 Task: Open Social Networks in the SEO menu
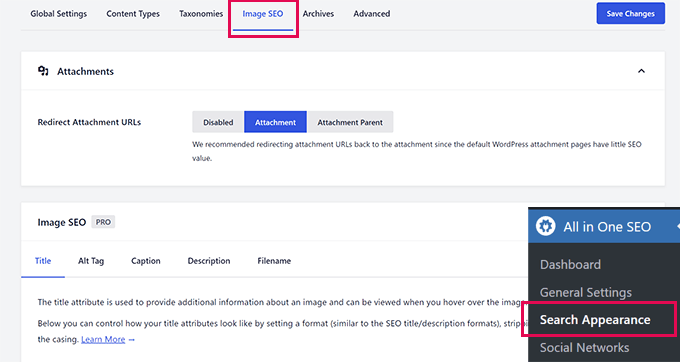[585, 348]
